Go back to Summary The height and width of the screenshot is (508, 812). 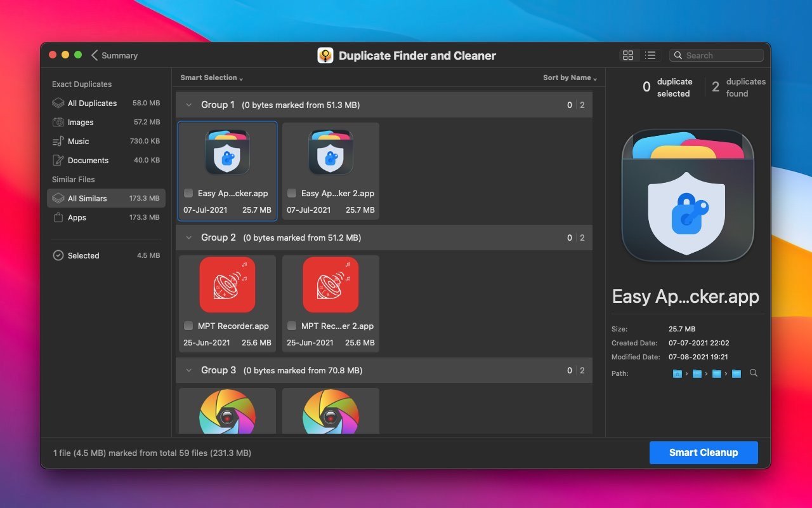tap(114, 55)
